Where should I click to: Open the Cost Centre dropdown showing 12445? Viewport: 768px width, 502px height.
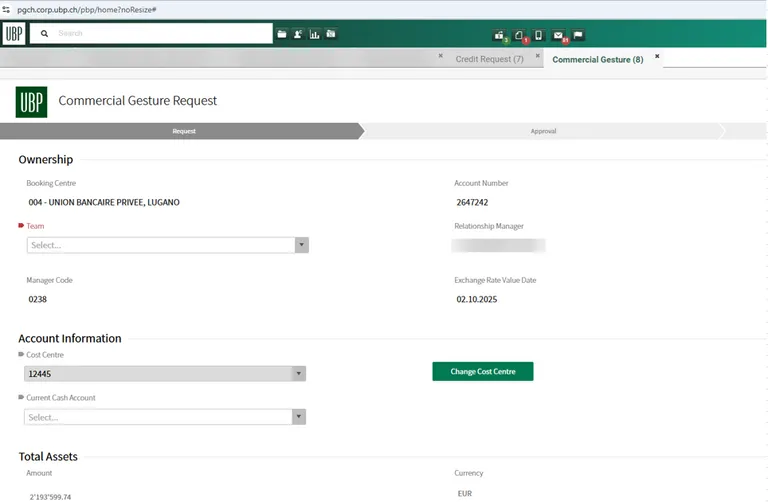tap(165, 374)
